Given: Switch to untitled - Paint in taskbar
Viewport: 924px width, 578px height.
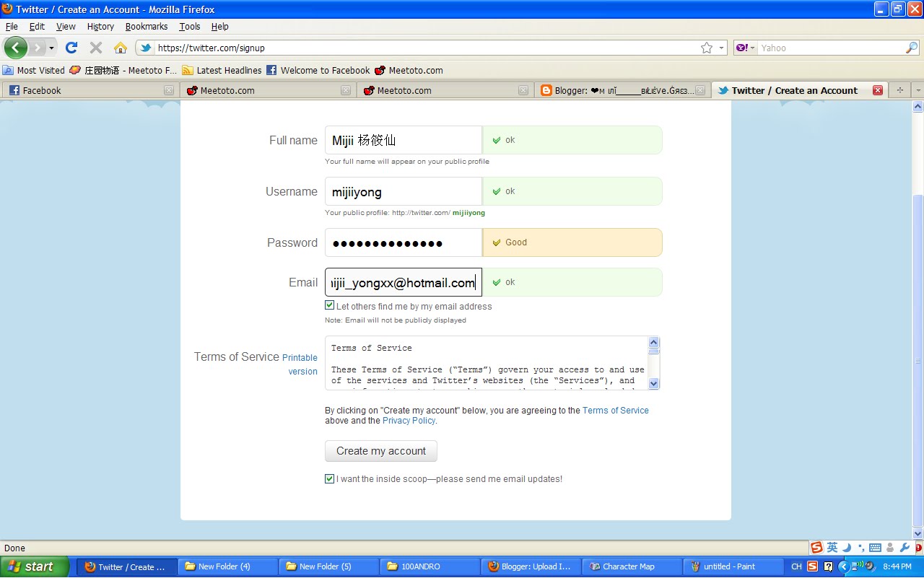Looking at the screenshot, I should coord(733,566).
